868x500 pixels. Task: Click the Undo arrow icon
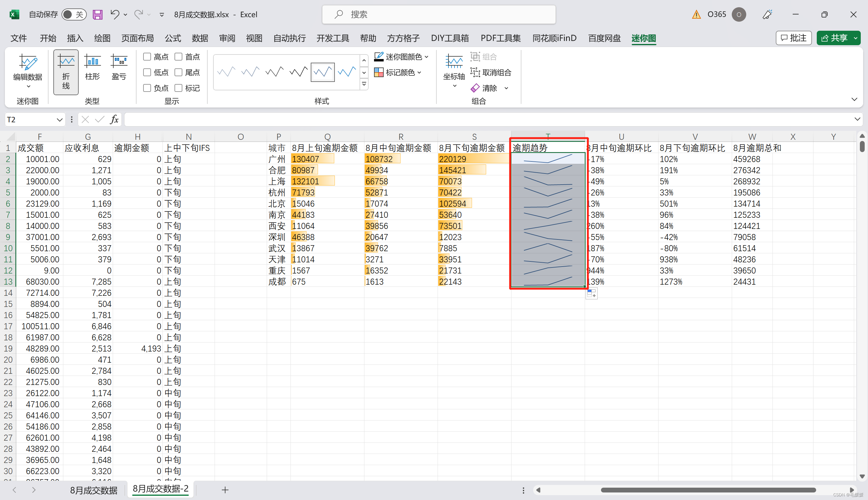[115, 14]
